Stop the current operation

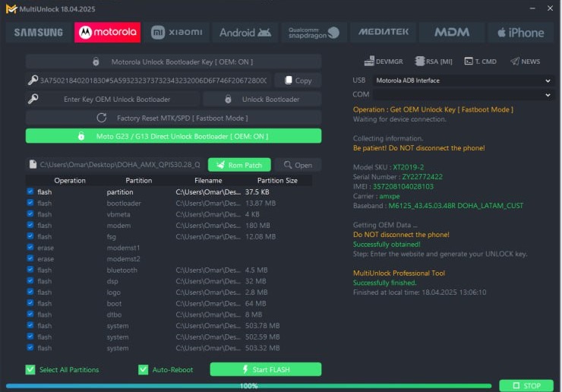coord(526,386)
